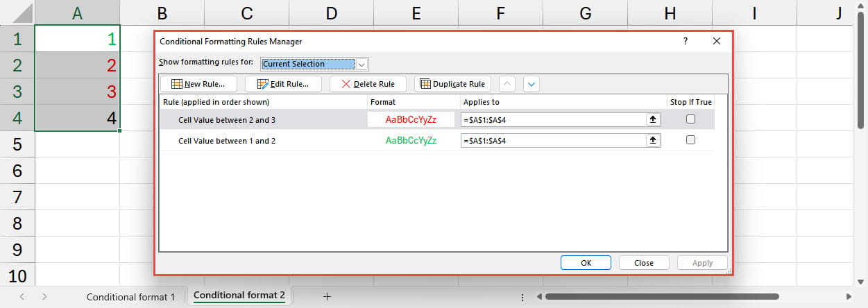The width and height of the screenshot is (868, 308).
Task: Enable Stop If True for rule 2-3
Action: 690,119
